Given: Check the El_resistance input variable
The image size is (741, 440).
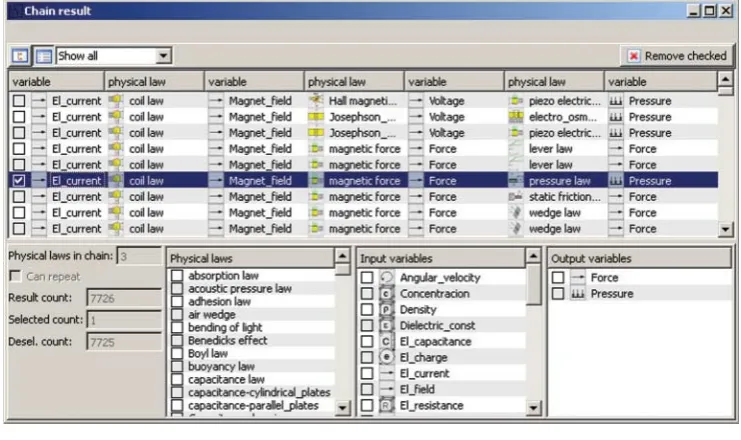Looking at the screenshot, I should pos(367,405).
